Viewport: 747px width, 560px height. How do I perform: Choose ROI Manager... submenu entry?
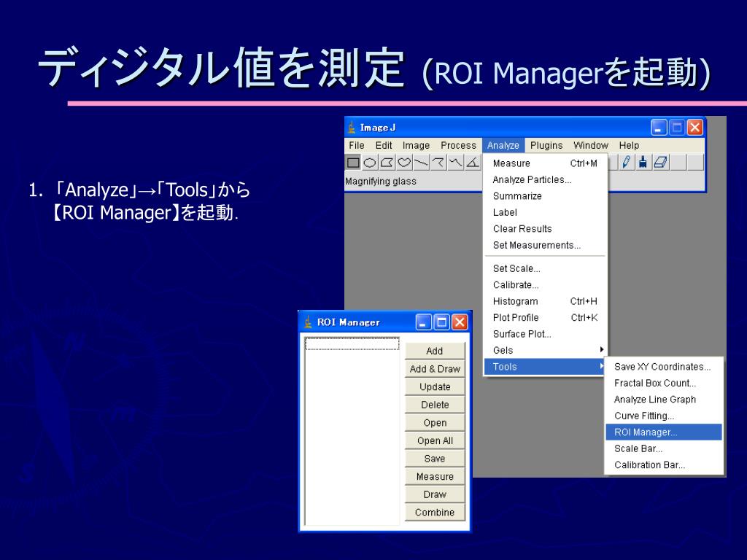point(664,432)
